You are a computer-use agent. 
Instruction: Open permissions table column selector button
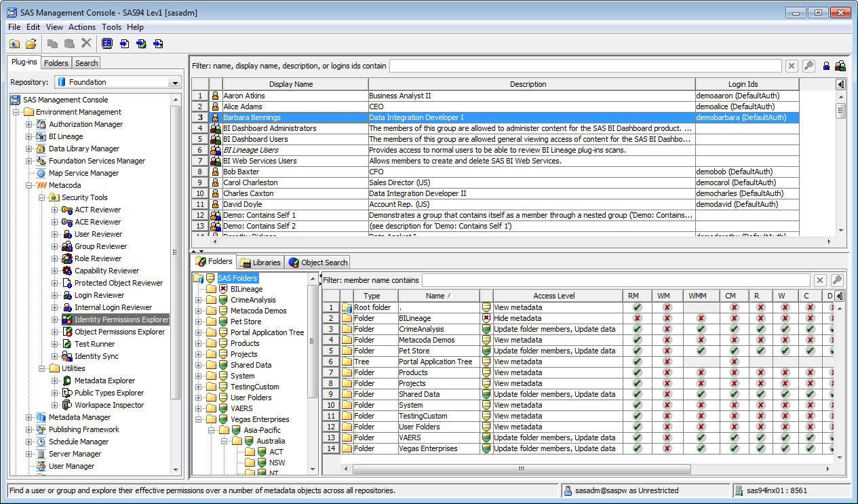click(840, 296)
